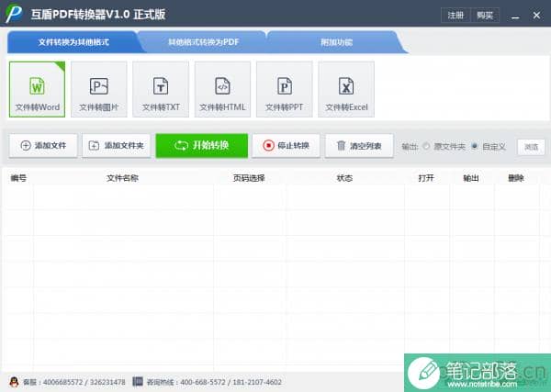Switch to the 文件转换为其他格式 tab

point(73,42)
